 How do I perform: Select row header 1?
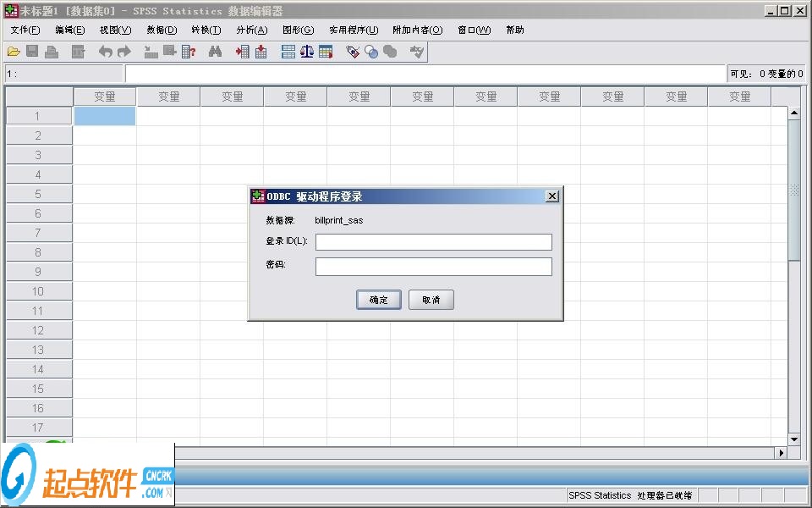(39, 116)
